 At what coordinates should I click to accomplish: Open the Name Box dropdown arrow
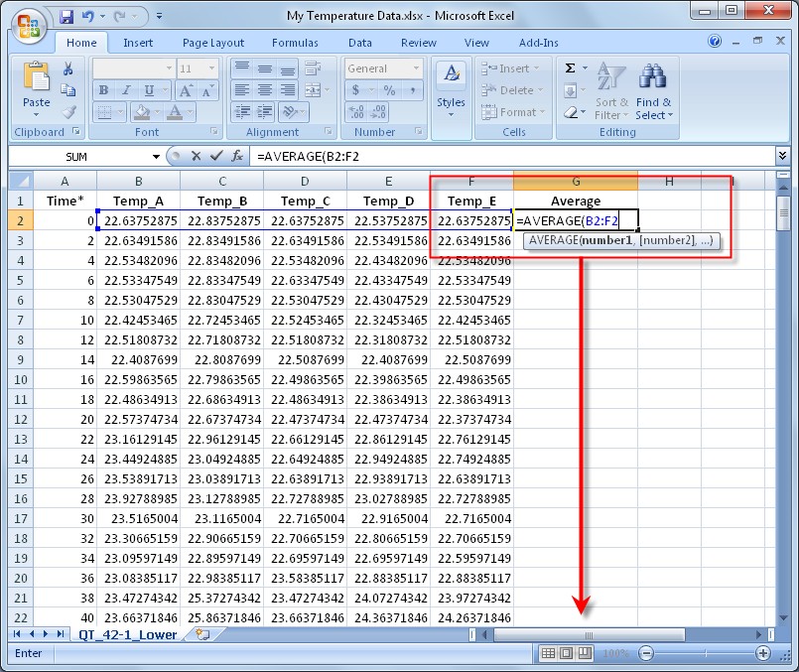[x=156, y=156]
